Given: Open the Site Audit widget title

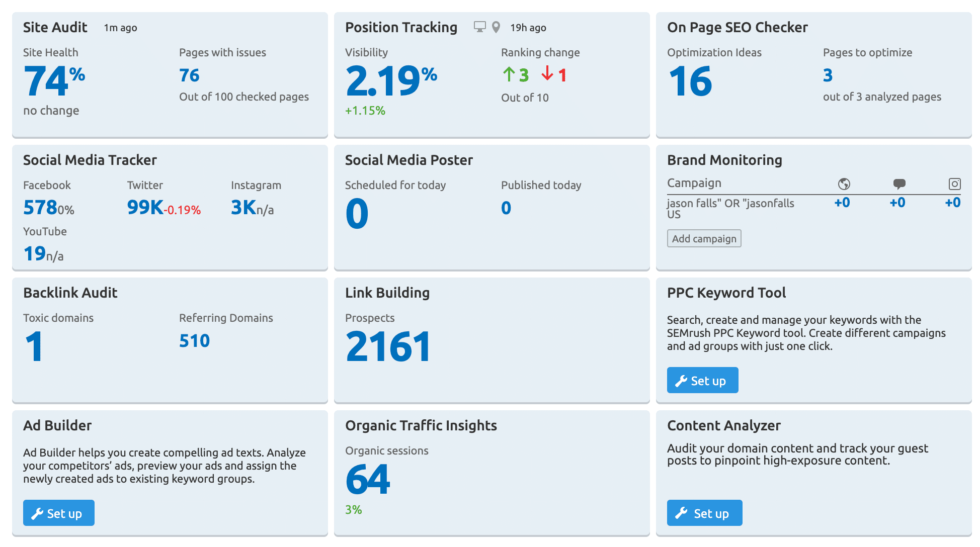Looking at the screenshot, I should tap(55, 27).
